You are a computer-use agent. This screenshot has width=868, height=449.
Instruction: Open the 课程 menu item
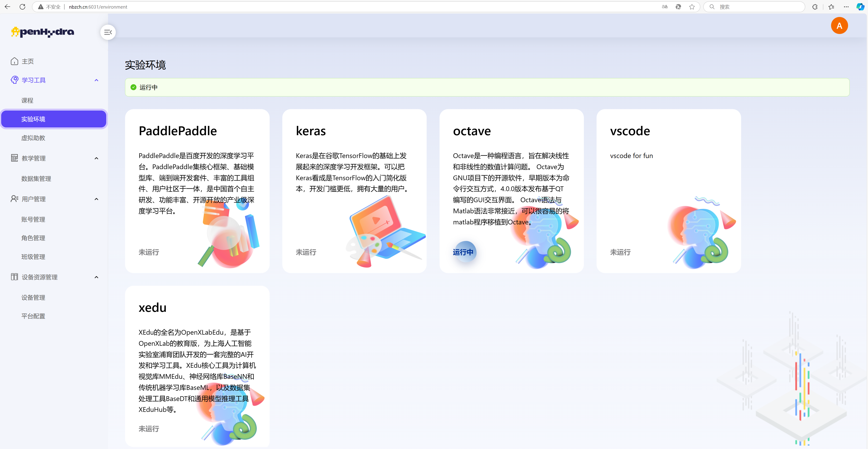27,100
